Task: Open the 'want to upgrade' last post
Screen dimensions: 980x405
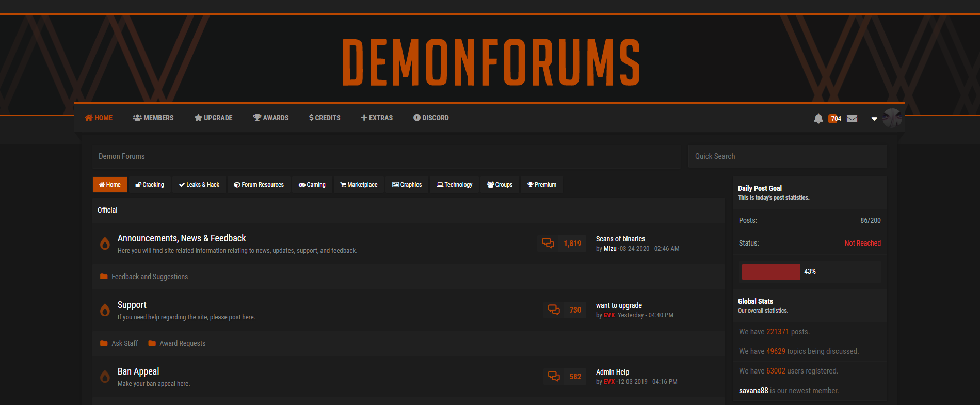Action: tap(619, 305)
